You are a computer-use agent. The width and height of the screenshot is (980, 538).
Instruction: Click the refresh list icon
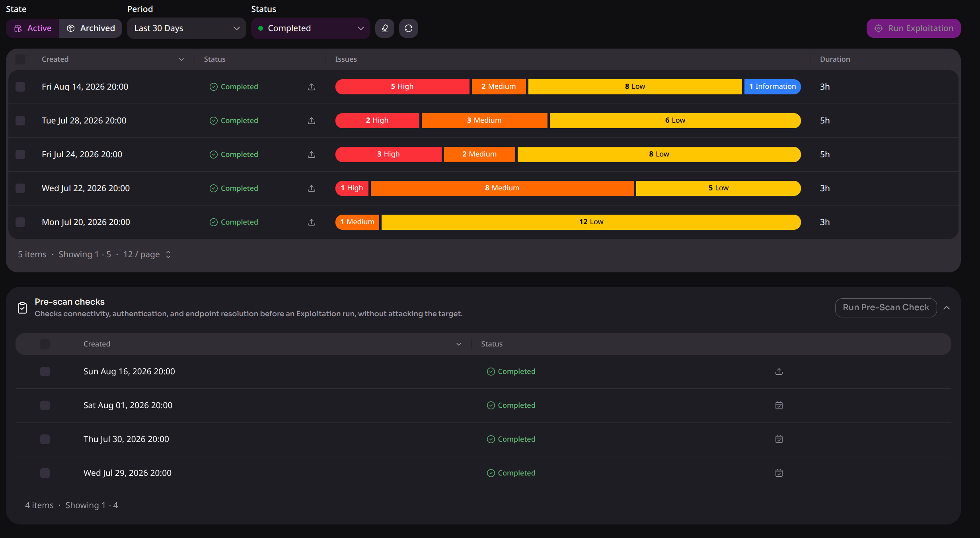coord(408,28)
